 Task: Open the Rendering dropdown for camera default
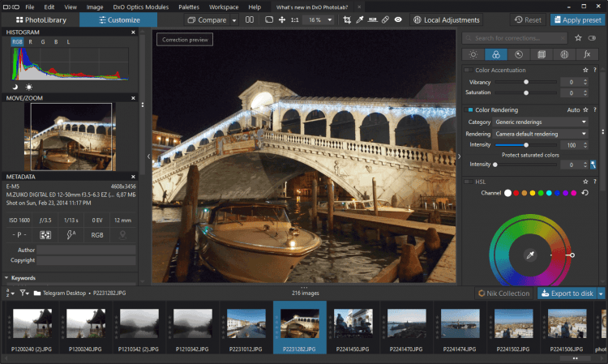point(540,134)
